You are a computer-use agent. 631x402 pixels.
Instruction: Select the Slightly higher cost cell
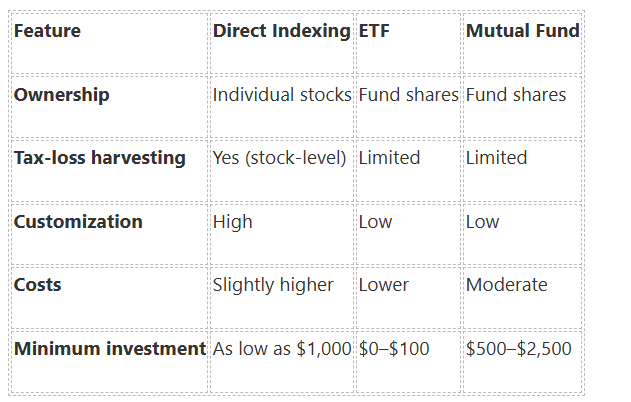[x=273, y=285]
